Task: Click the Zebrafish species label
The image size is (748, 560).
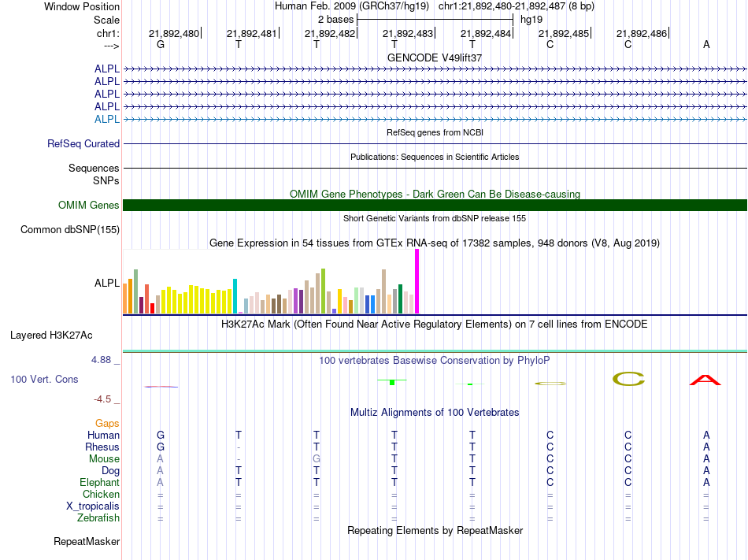Action: (x=98, y=517)
